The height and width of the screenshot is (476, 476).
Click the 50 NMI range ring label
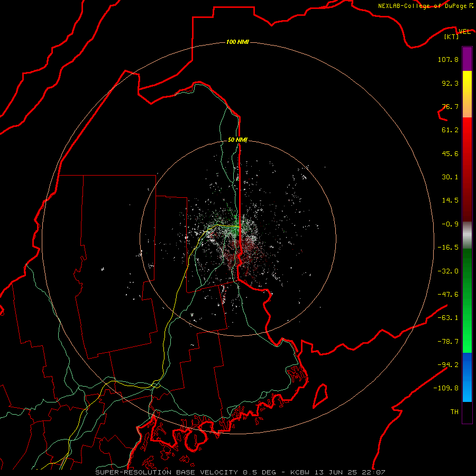coord(237,140)
